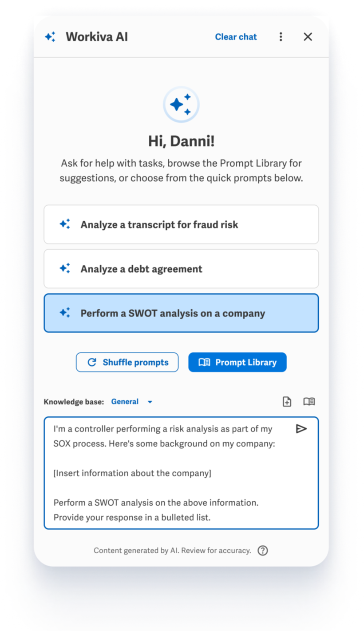Click the AI accuracy disclaimer text
The image size is (364, 631).
tap(172, 551)
